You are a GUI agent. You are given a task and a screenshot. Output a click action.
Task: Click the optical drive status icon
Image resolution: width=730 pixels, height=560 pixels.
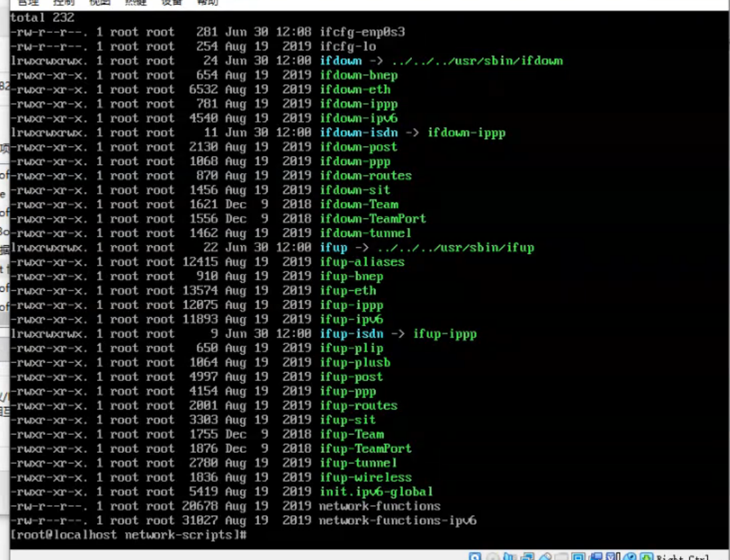coord(491,555)
